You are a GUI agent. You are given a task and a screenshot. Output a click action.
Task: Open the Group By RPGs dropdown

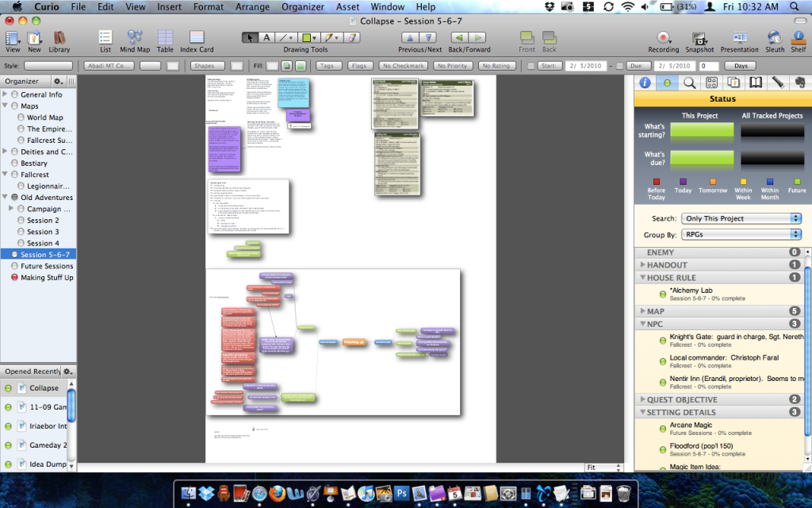[741, 234]
